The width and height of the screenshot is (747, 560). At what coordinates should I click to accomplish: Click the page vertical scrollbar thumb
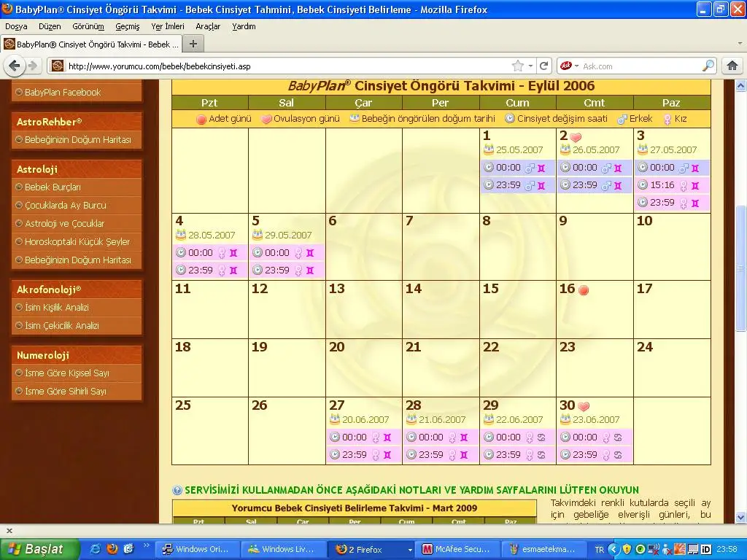tap(741, 268)
